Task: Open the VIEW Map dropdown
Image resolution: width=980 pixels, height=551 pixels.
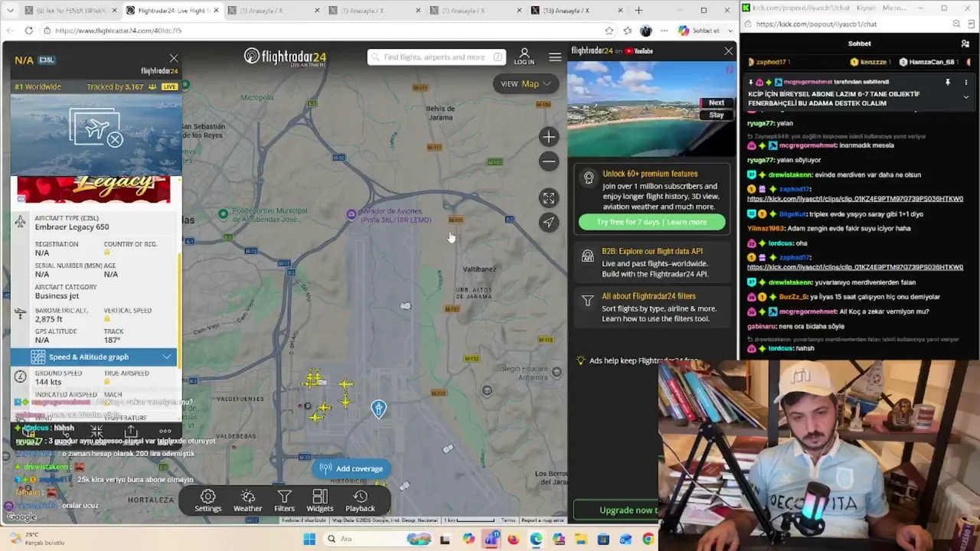Action: point(527,83)
